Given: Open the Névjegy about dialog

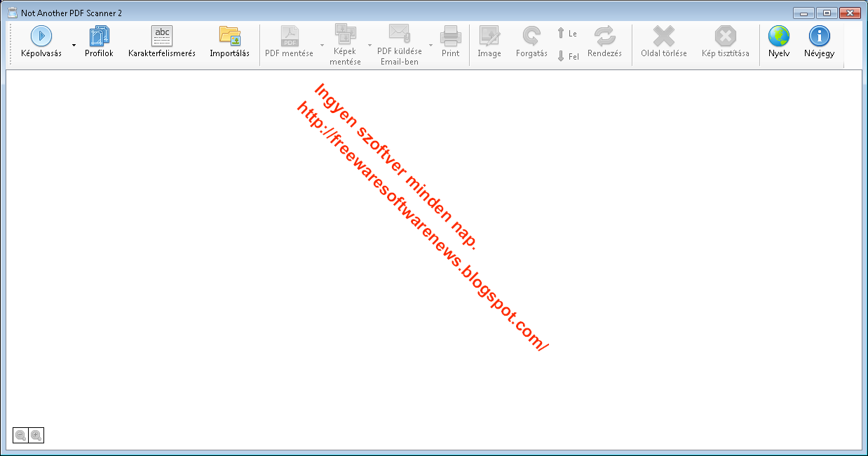Looking at the screenshot, I should click(x=819, y=43).
